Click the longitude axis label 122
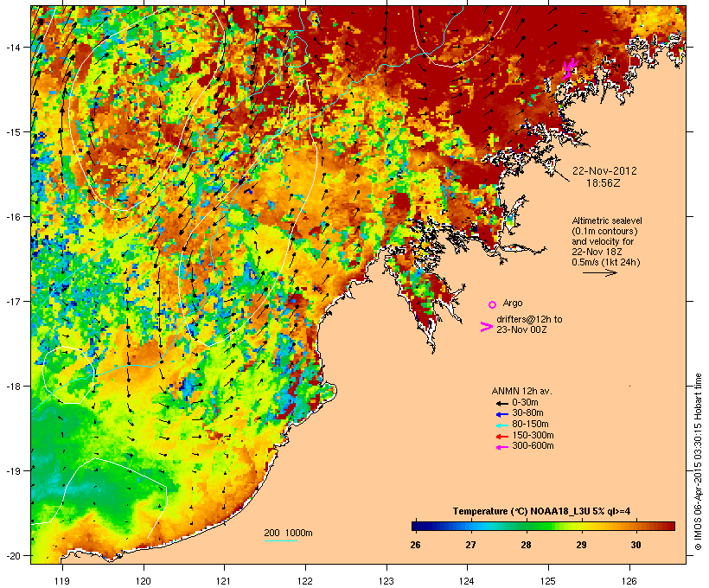709x588 pixels. click(305, 581)
